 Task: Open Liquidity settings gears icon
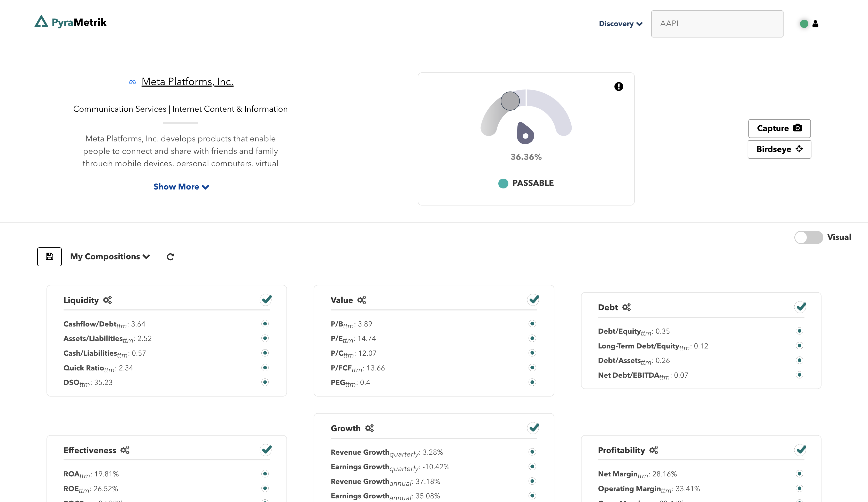click(x=107, y=300)
